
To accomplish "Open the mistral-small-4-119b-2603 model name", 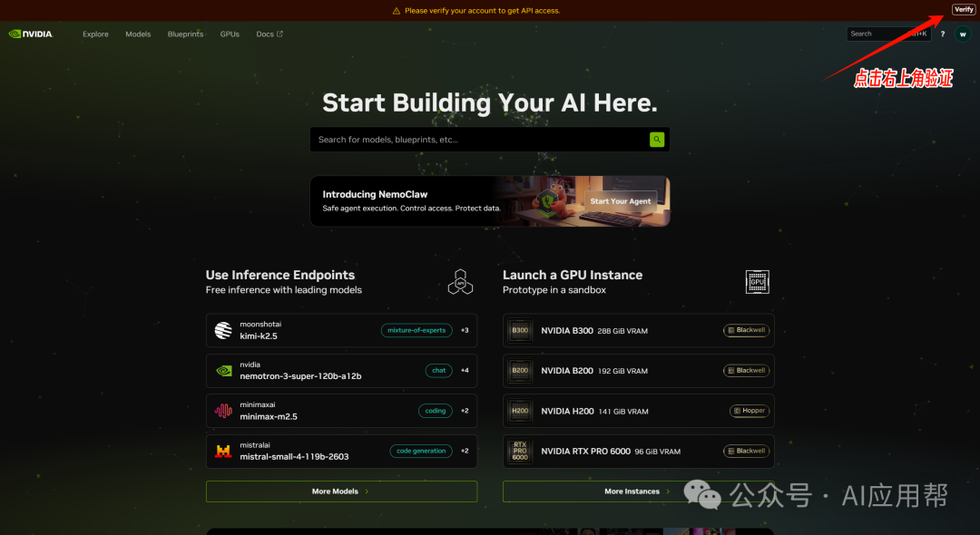I will [x=294, y=456].
